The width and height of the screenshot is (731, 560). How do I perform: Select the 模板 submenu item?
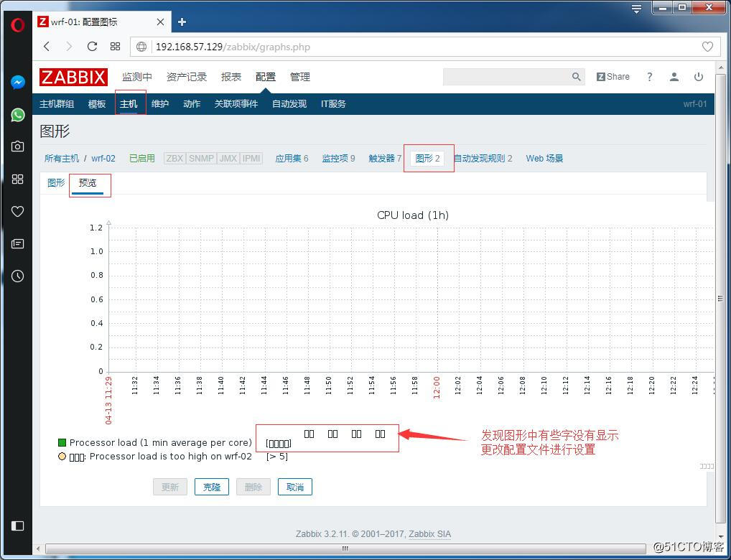(x=97, y=104)
